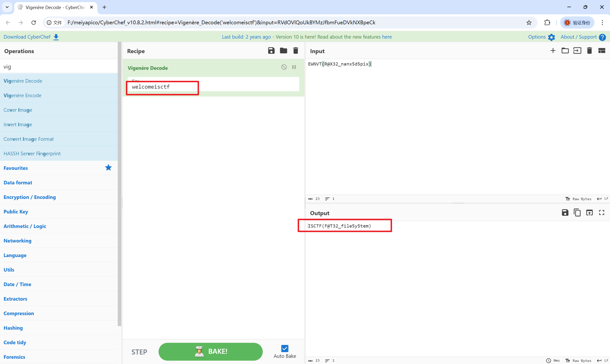Clear the recipe with trash icon
Screen dimensions: 610x364
[x=295, y=51]
